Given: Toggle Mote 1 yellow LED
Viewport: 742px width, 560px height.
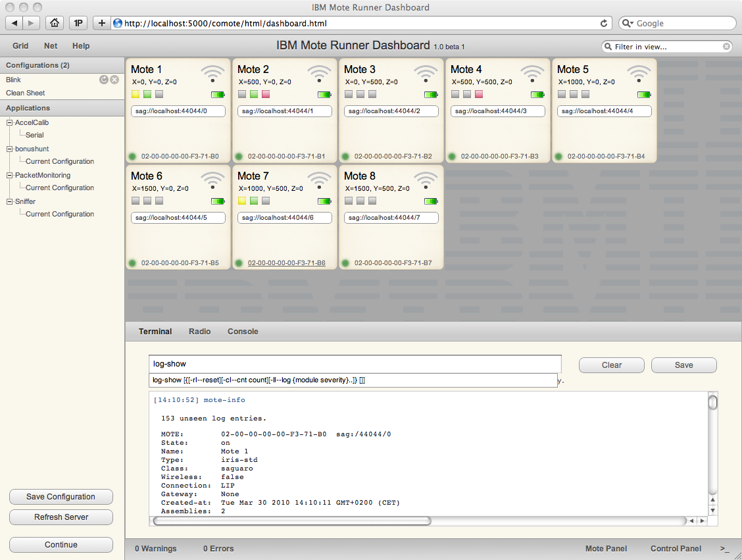Looking at the screenshot, I should [x=136, y=94].
